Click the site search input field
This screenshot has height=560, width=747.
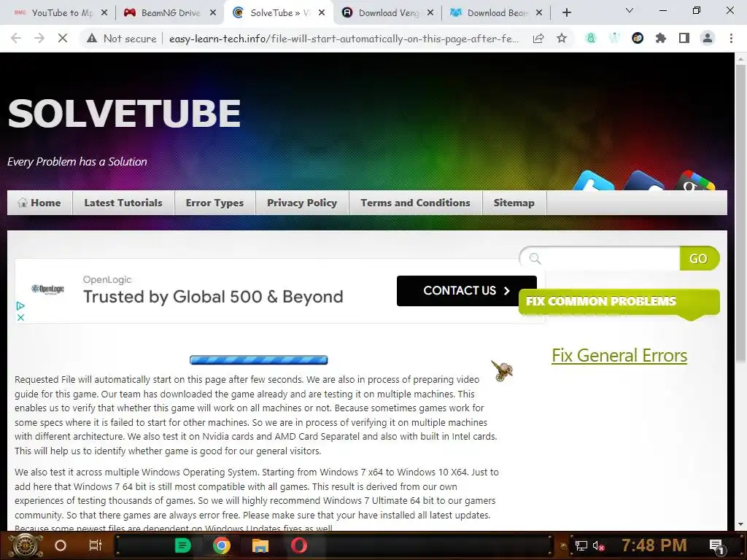coord(600,259)
